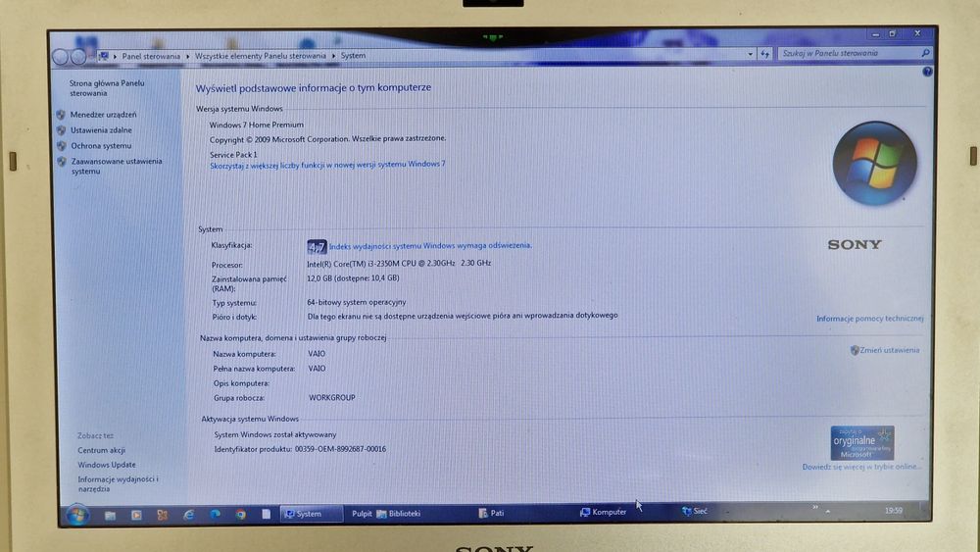This screenshot has height=552, width=980.
Task: Open Pulpit toolbar on the taskbar
Action: click(x=362, y=513)
